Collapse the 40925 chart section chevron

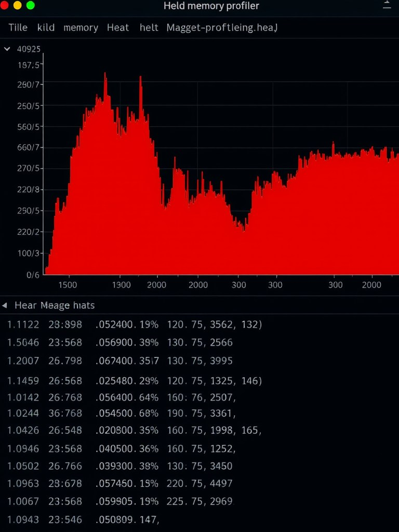pyautogui.click(x=7, y=49)
